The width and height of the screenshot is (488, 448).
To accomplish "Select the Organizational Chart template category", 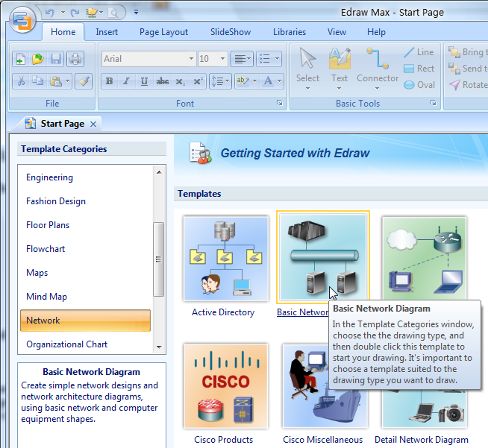I will click(x=85, y=344).
